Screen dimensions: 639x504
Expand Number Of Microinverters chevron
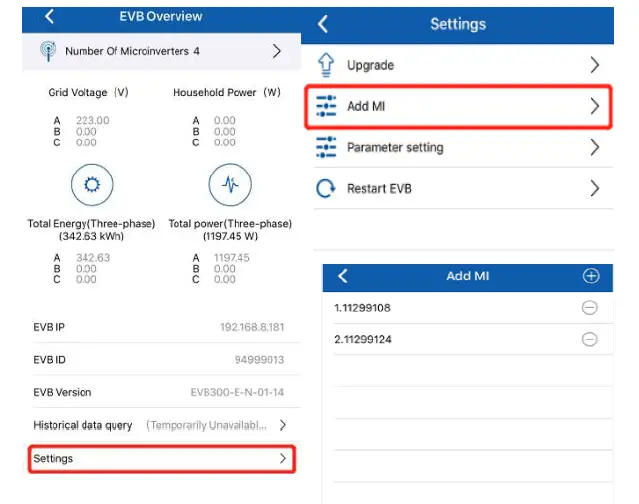(277, 51)
